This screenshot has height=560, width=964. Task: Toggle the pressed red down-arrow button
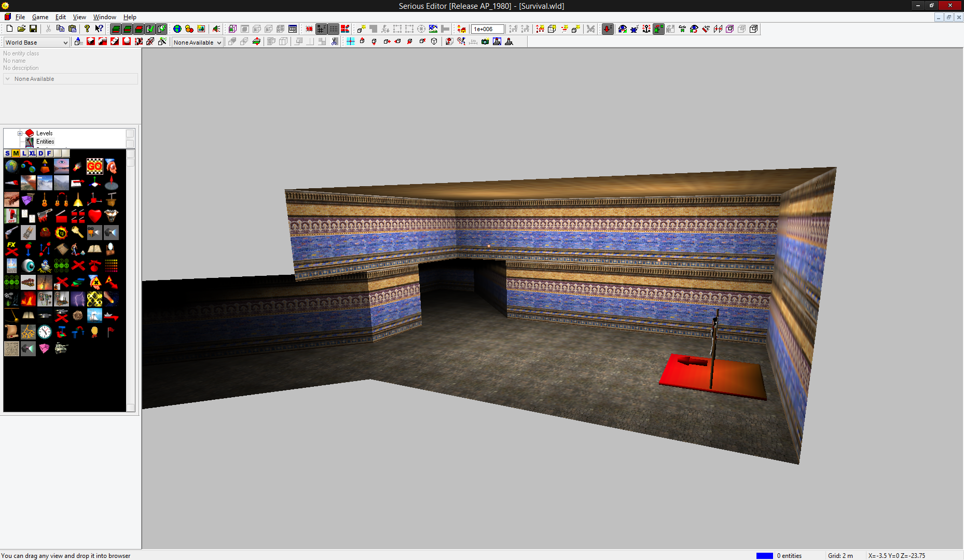pyautogui.click(x=608, y=29)
